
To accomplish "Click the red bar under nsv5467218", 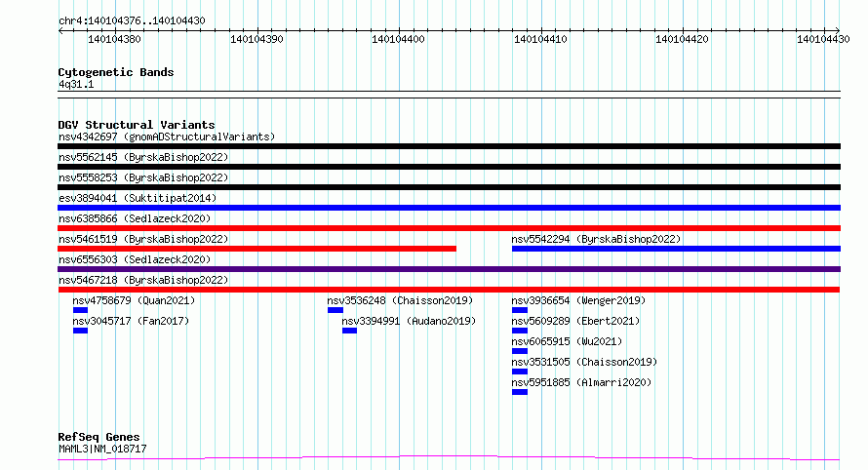I will coord(449,290).
